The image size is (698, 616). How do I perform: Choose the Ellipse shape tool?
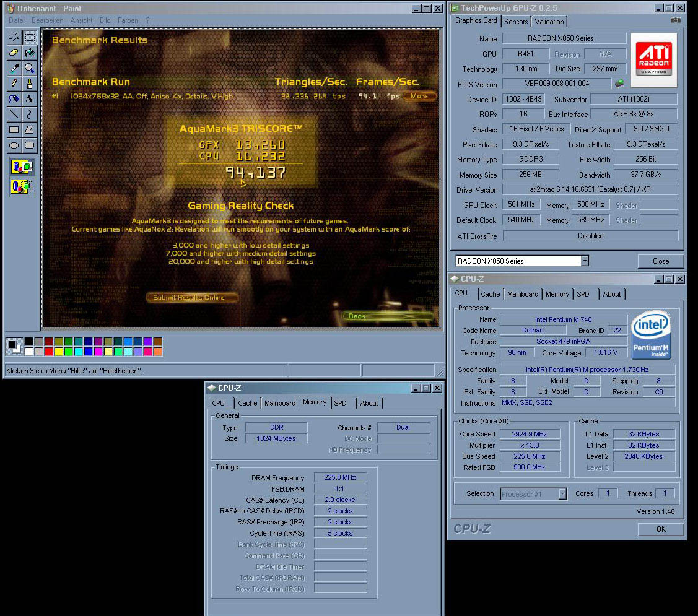point(14,145)
